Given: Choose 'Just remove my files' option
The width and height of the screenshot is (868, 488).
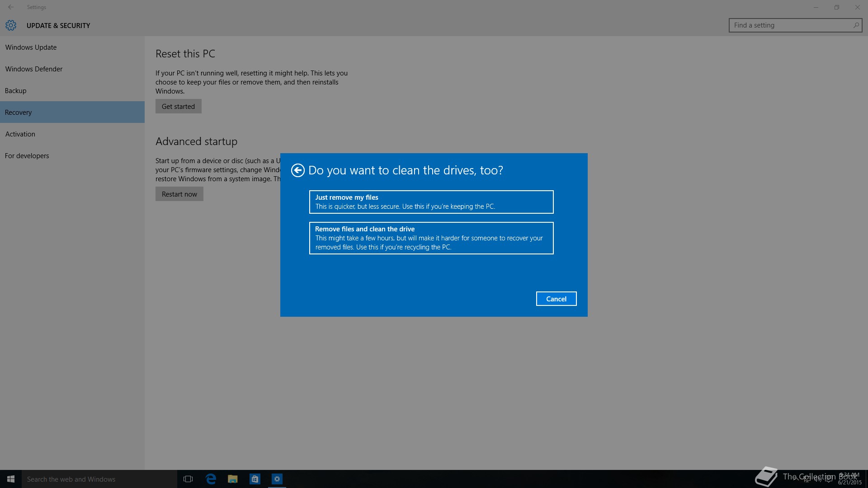Looking at the screenshot, I should (x=431, y=202).
